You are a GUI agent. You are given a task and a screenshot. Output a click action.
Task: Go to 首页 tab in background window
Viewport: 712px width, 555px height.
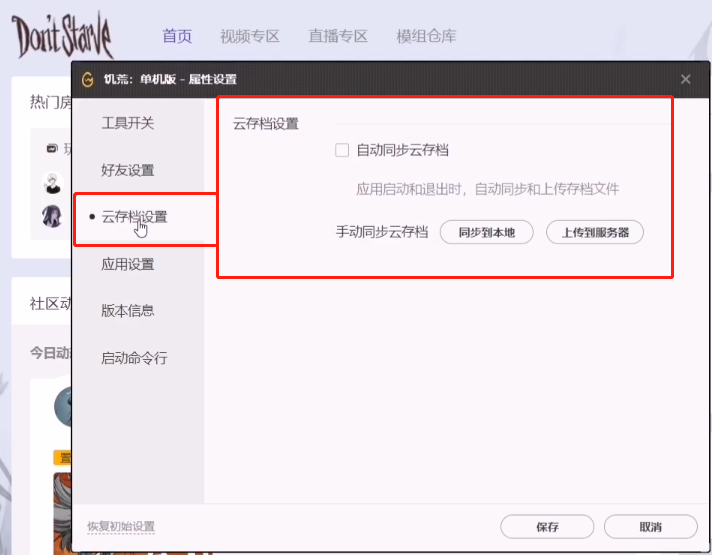[177, 36]
